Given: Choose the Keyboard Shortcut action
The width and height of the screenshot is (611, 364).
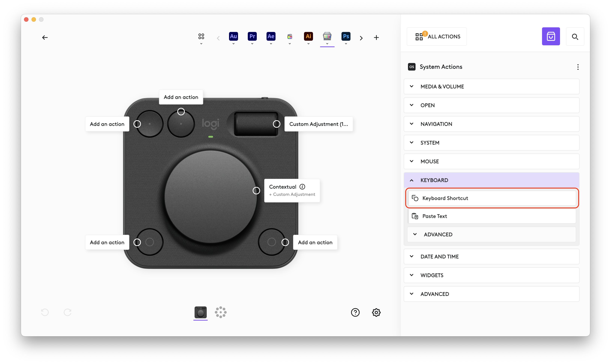Looking at the screenshot, I should [492, 198].
